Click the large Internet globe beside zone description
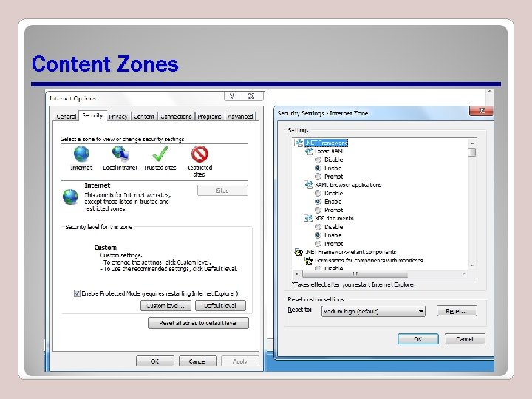 [x=70, y=197]
